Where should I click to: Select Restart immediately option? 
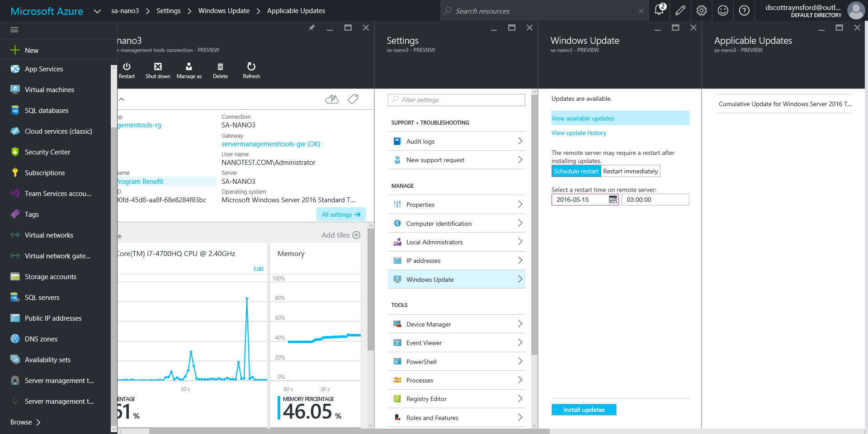[630, 171]
